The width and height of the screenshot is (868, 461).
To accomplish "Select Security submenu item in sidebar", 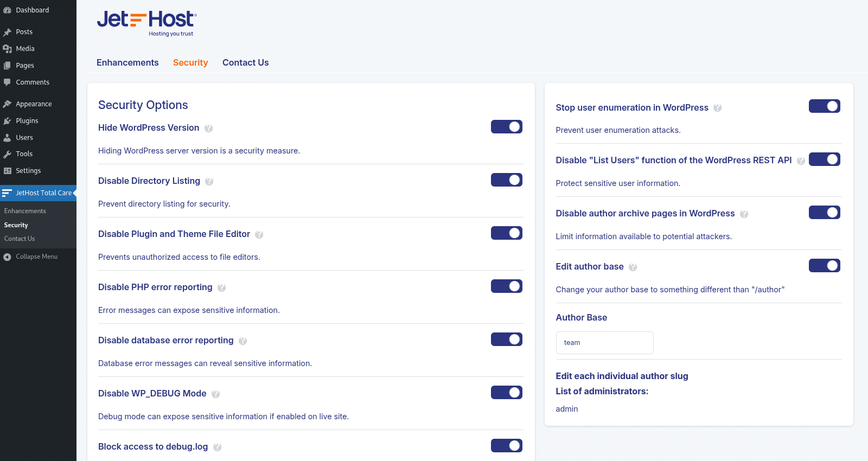I will 16,225.
